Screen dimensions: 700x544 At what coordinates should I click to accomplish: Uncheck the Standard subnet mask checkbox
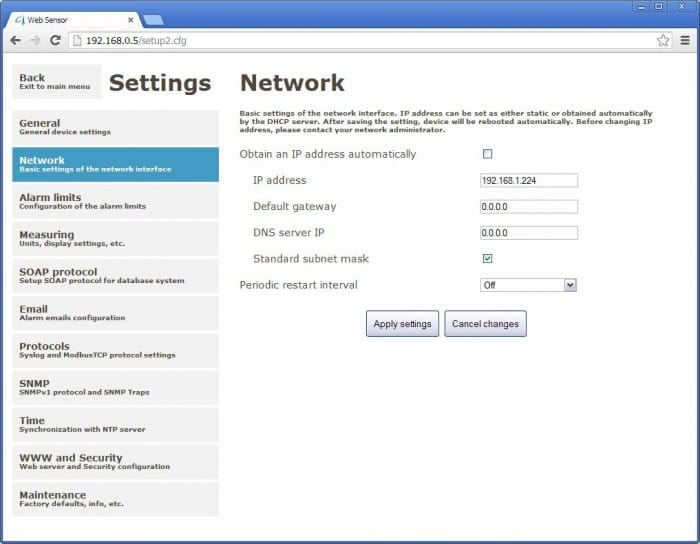tap(488, 258)
